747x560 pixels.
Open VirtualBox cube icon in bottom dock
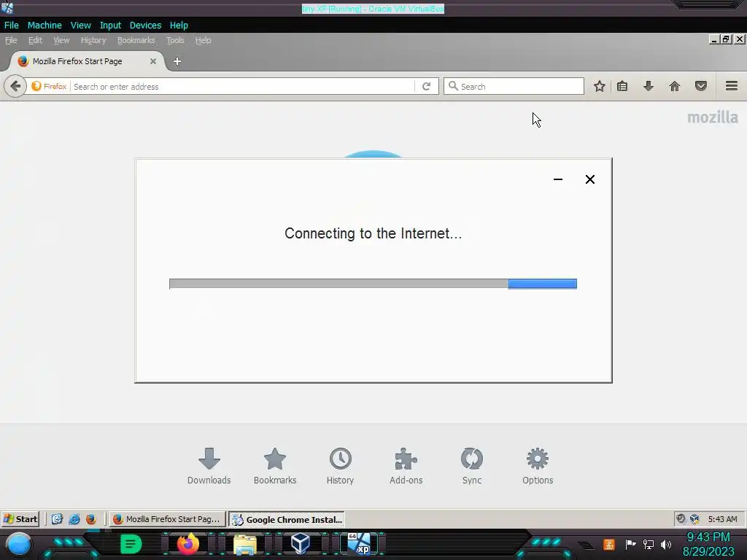click(x=301, y=543)
